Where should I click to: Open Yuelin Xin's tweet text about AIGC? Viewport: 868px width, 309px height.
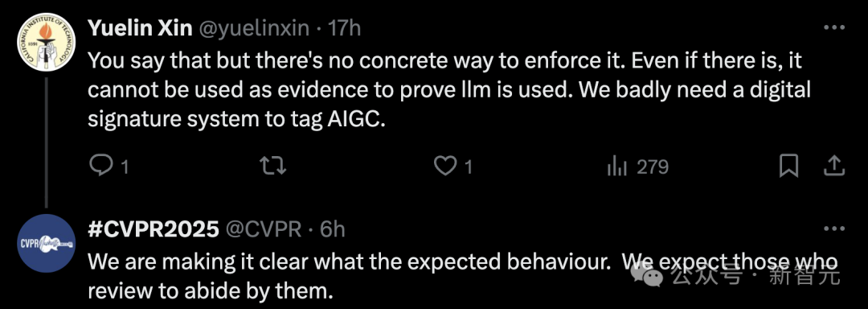pos(449,89)
